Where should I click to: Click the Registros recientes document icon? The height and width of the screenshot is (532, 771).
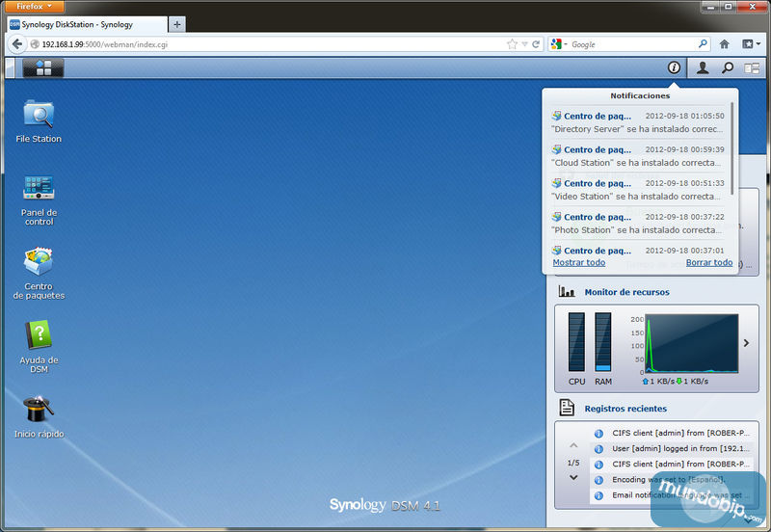pos(567,407)
